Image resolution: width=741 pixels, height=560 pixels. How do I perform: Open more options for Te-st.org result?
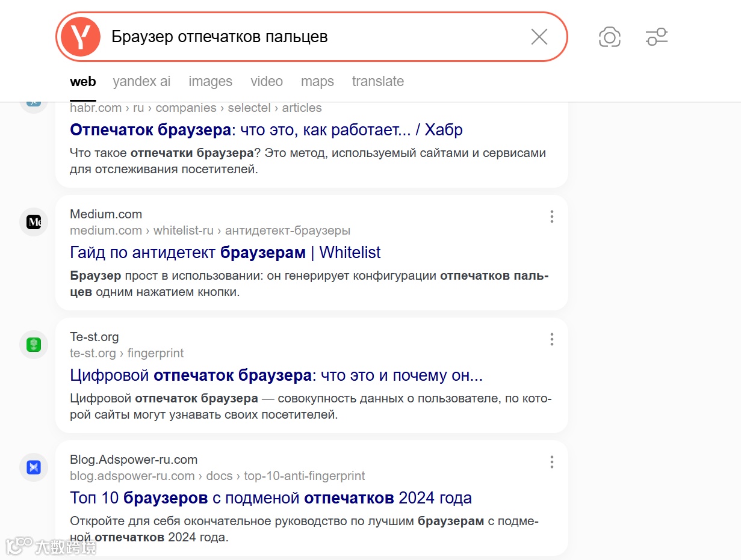(551, 339)
